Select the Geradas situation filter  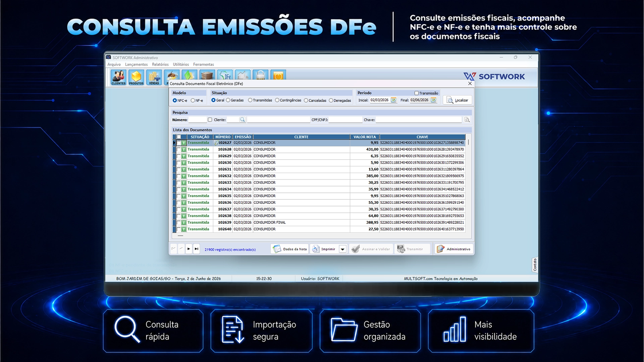tap(235, 100)
